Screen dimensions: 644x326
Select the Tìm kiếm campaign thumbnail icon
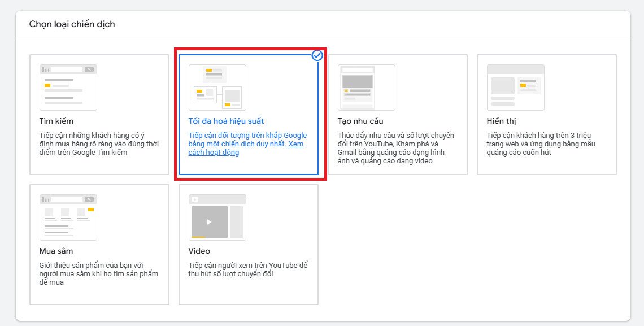(x=68, y=86)
